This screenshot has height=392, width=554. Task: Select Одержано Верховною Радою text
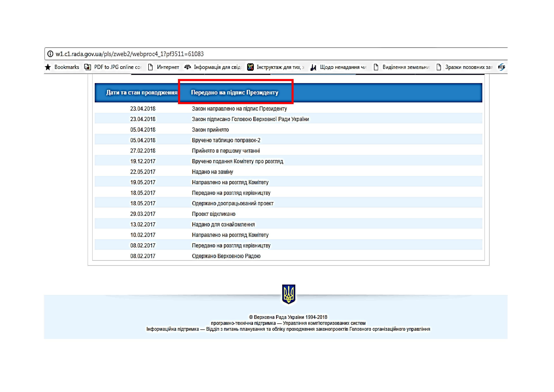[x=226, y=256]
